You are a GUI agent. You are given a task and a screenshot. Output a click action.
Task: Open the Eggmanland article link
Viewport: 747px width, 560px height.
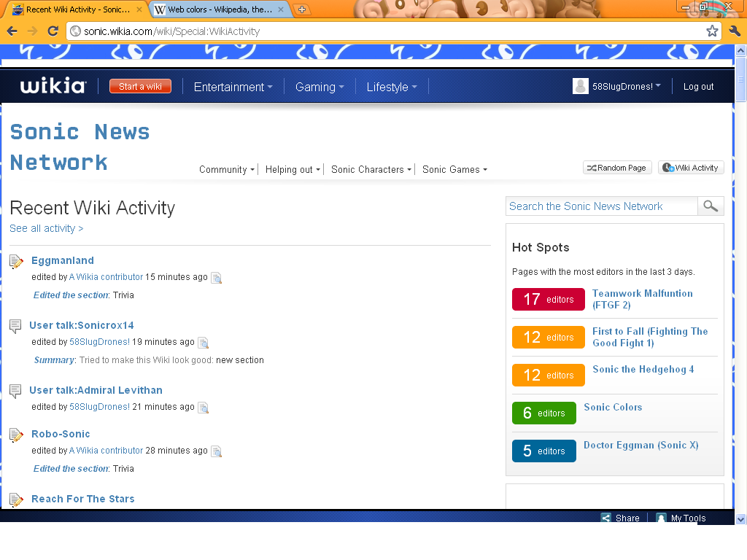click(x=63, y=260)
